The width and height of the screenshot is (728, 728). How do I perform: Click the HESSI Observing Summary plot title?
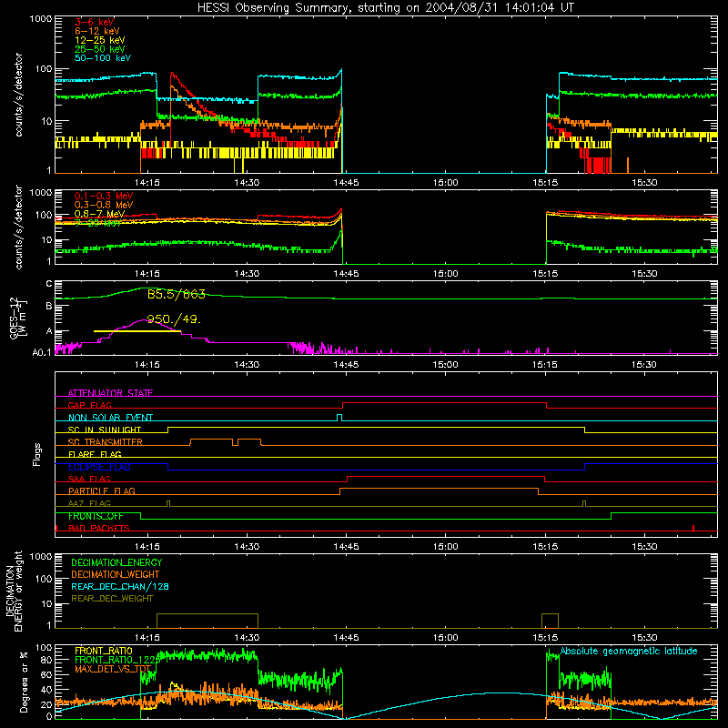(386, 8)
